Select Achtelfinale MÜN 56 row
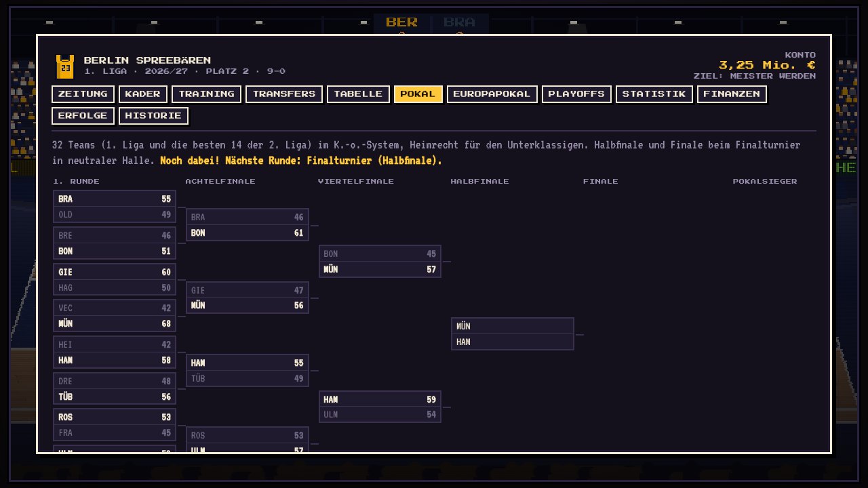 (x=248, y=306)
